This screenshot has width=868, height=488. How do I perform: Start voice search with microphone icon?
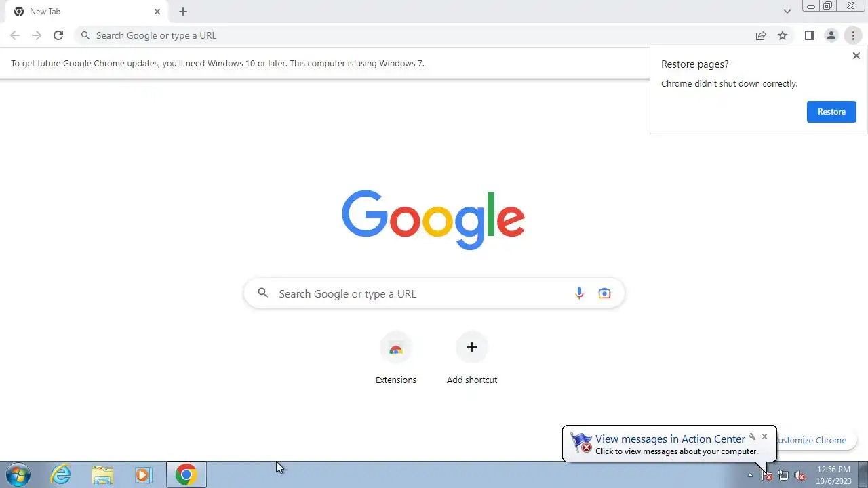click(579, 293)
